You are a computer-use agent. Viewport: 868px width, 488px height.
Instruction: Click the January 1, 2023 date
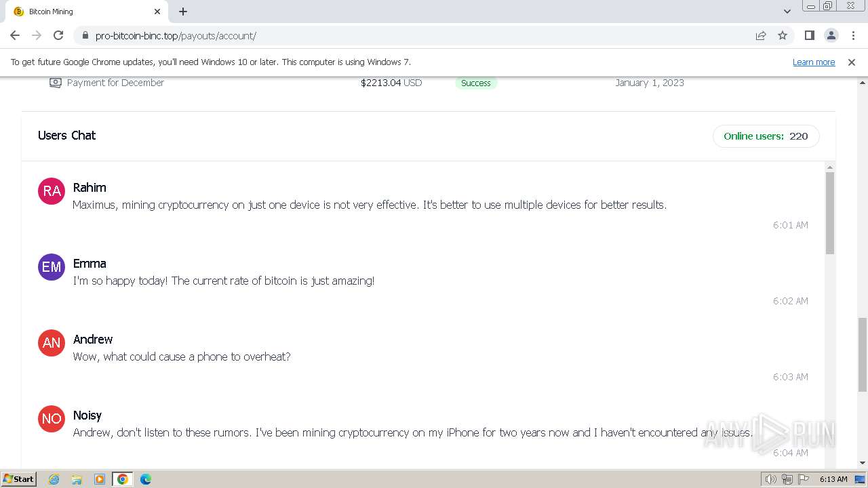tap(650, 83)
